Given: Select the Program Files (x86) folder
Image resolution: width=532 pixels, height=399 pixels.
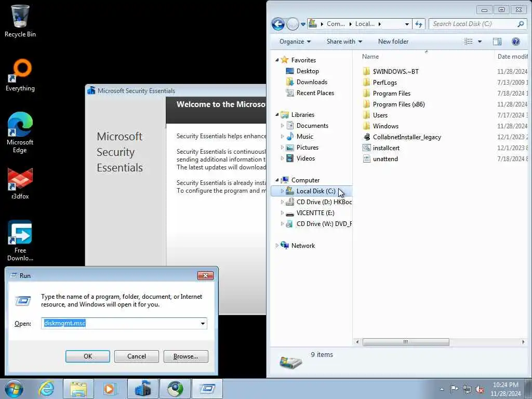Looking at the screenshot, I should coord(398,104).
